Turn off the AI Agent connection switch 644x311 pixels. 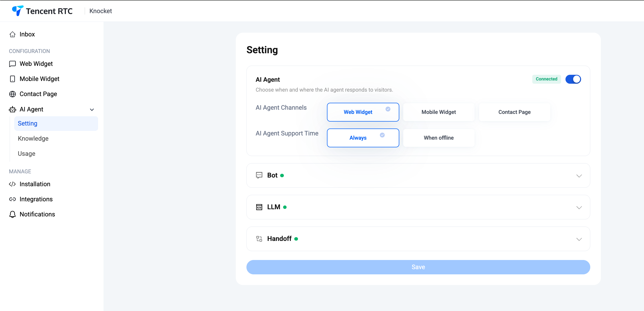coord(573,79)
